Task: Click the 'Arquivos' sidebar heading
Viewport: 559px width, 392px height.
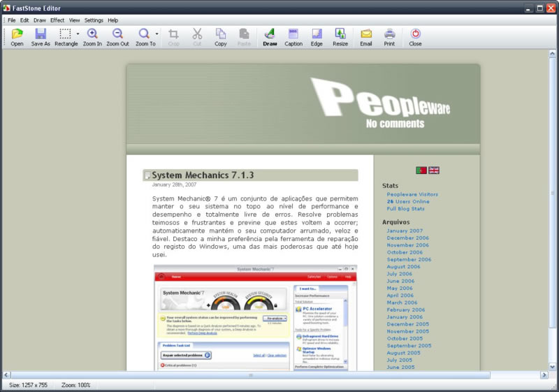Action: click(395, 222)
